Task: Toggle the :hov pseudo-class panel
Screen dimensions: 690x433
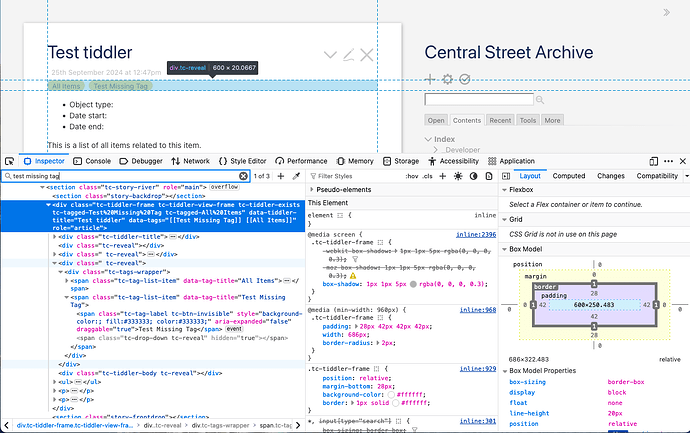Action: point(412,176)
